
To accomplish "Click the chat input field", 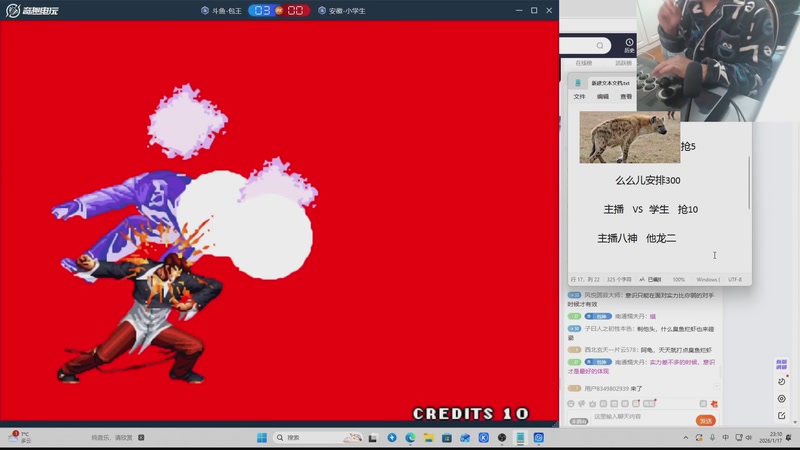I will 640,417.
